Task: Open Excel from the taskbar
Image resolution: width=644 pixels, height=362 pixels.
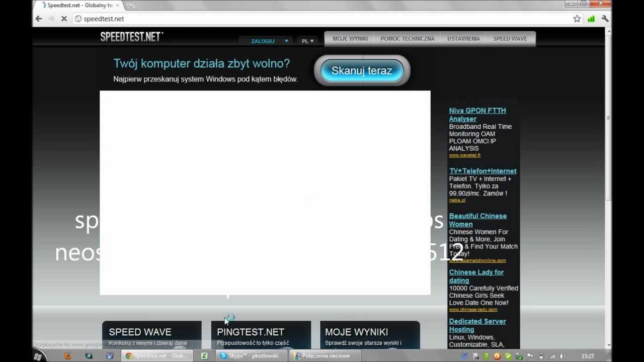Action: (204, 356)
